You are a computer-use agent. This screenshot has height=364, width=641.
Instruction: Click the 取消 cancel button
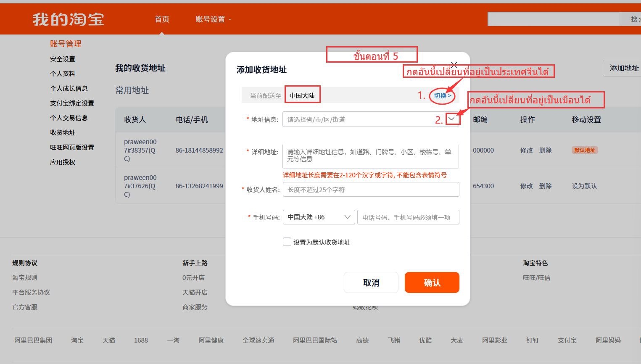point(371,282)
